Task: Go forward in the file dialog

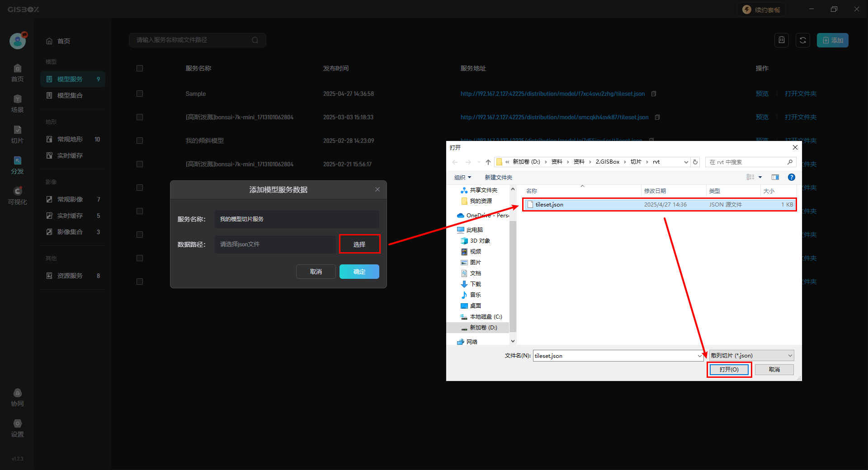Action: (x=468, y=162)
